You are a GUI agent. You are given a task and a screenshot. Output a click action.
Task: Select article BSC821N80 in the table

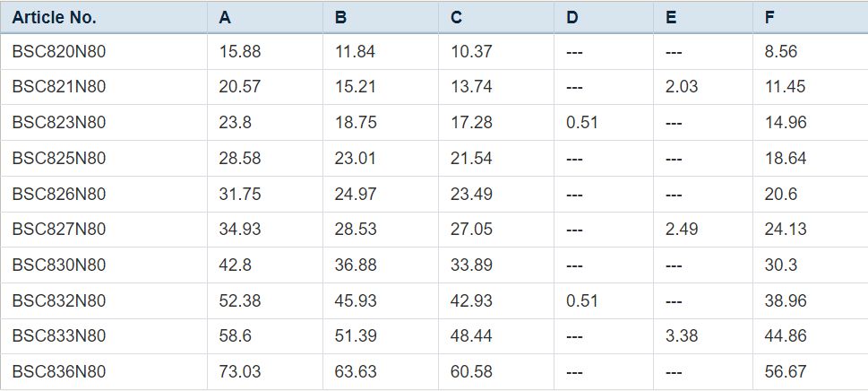click(59, 87)
